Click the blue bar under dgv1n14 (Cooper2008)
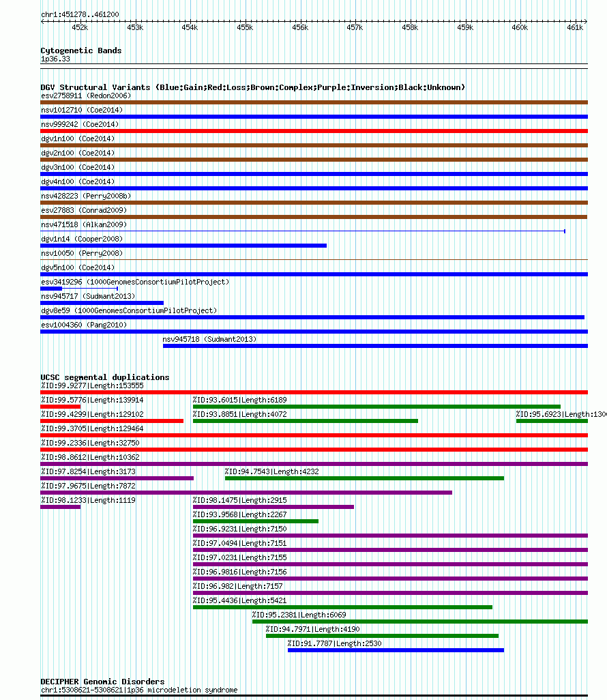 pos(183,246)
